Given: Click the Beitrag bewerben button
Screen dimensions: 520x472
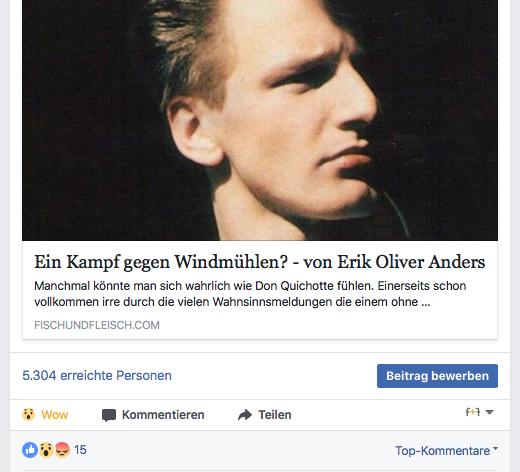Looking at the screenshot, I should point(437,376).
